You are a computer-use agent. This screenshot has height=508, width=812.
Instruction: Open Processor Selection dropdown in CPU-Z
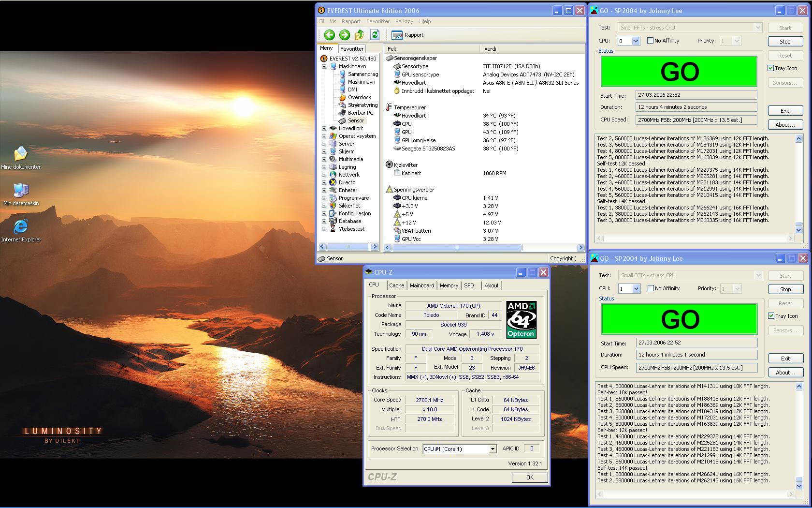coord(492,449)
